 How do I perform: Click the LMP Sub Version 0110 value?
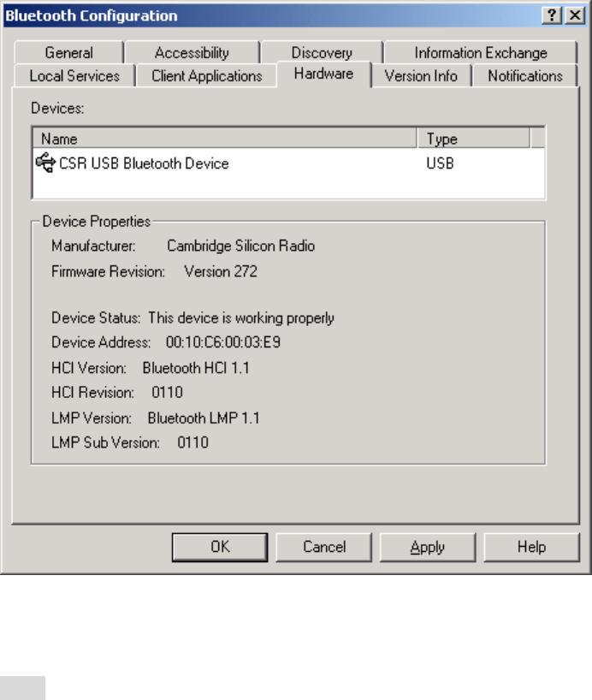tap(192, 443)
